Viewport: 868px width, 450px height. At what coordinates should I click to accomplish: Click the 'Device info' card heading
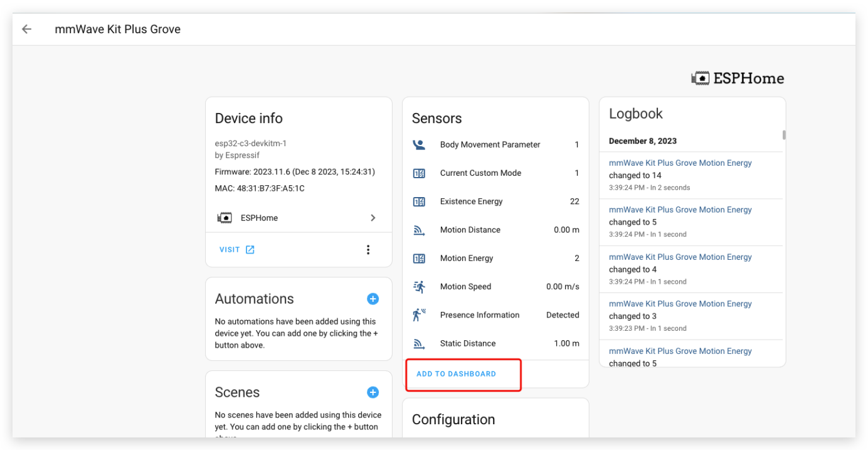(249, 119)
